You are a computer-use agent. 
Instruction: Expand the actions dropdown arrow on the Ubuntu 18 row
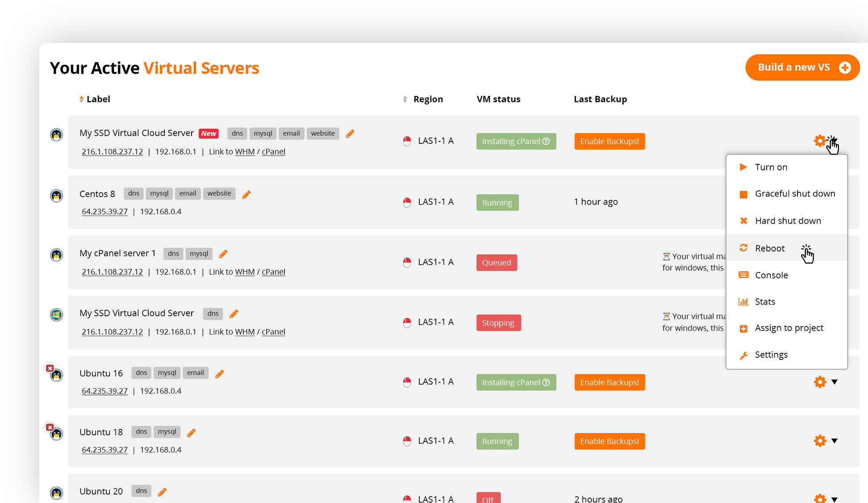[835, 441]
